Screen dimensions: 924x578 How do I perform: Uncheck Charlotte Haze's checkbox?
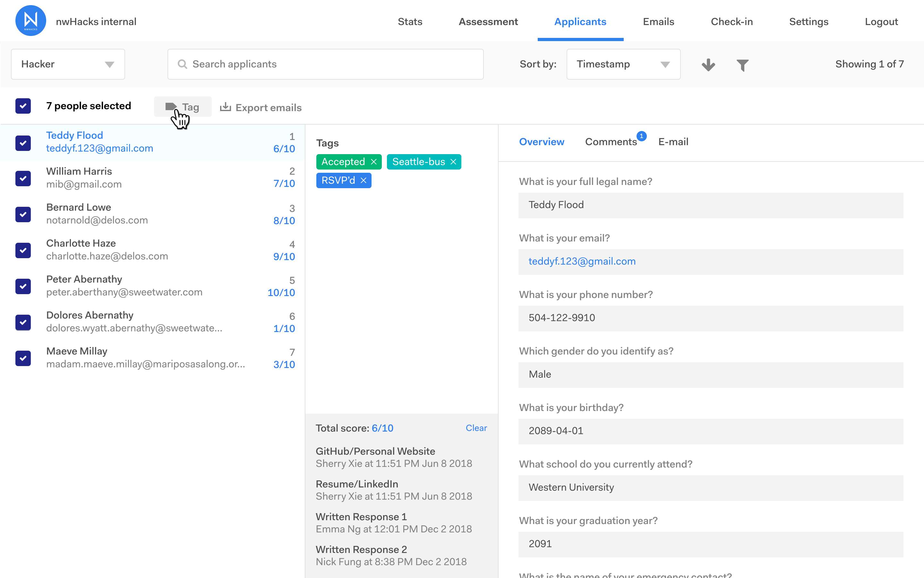(23, 250)
